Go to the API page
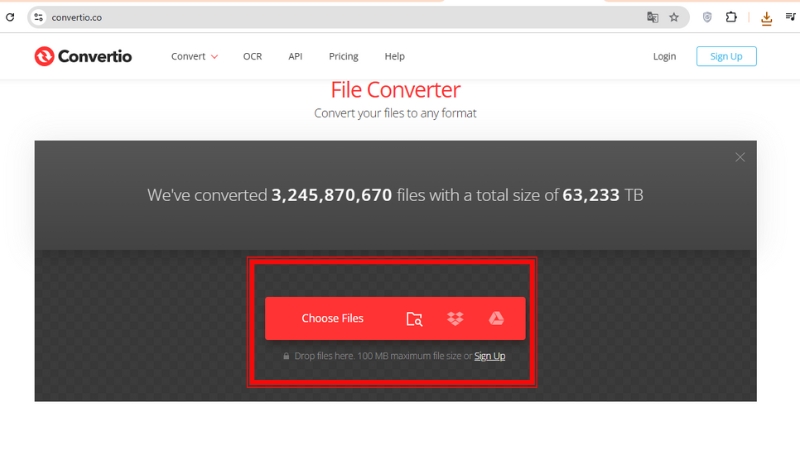This screenshot has width=800, height=450. click(295, 56)
